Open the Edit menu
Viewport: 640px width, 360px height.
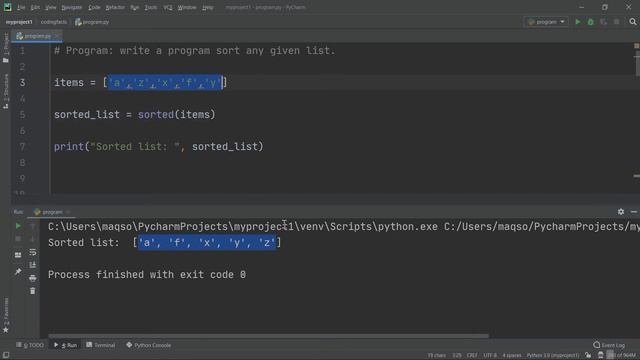click(x=35, y=7)
